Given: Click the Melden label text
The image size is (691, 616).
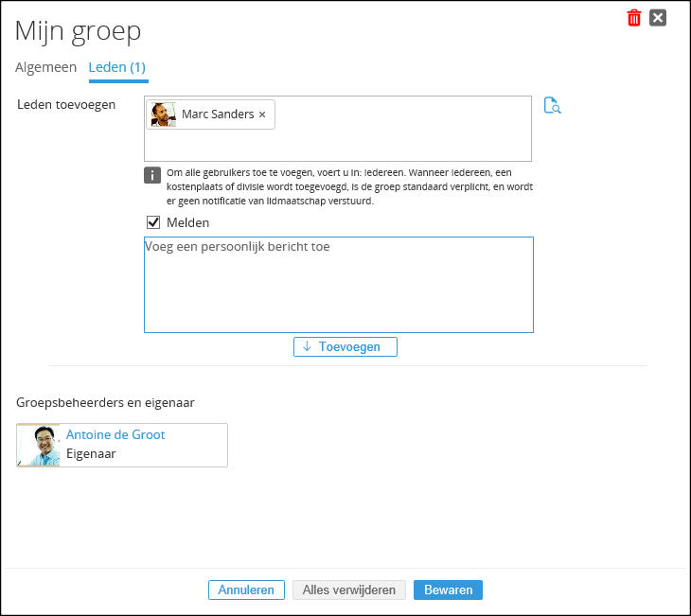Looking at the screenshot, I should pos(188,222).
